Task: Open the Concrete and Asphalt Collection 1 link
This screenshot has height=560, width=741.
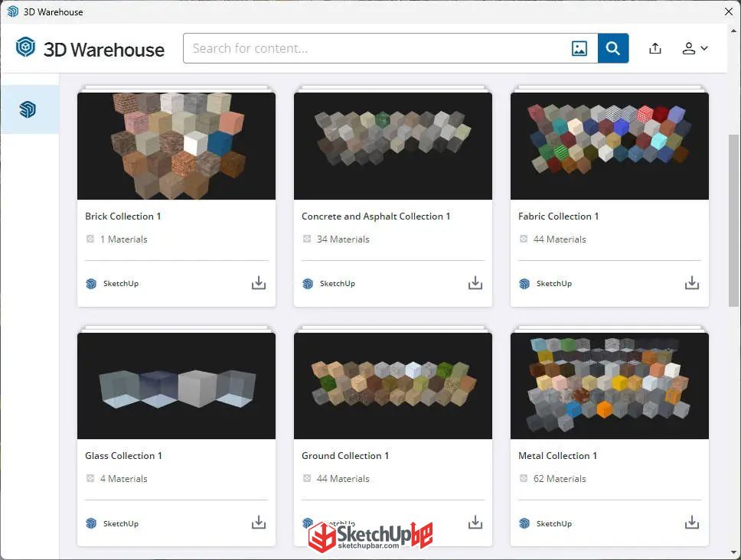Action: [x=376, y=217]
